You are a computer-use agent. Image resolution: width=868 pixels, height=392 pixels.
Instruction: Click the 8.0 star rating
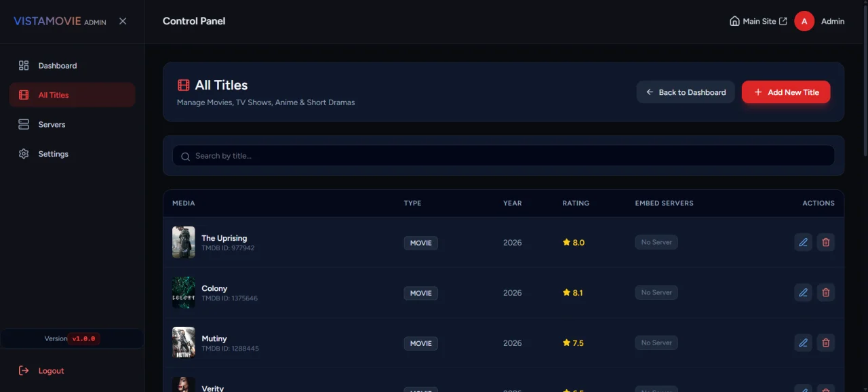574,242
